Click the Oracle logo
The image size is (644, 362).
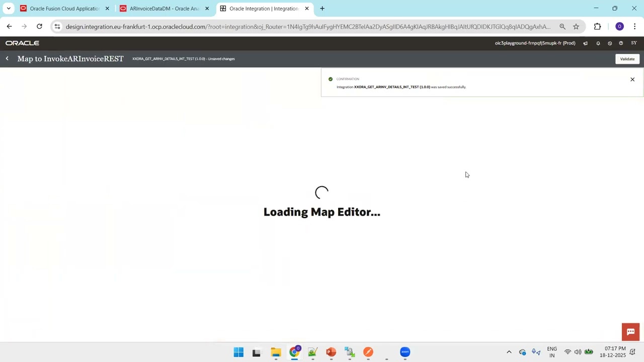coord(22,43)
